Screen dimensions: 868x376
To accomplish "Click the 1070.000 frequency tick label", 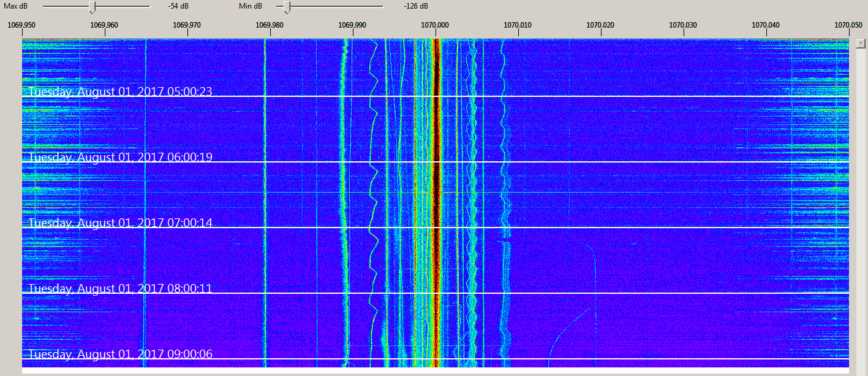I will point(435,25).
